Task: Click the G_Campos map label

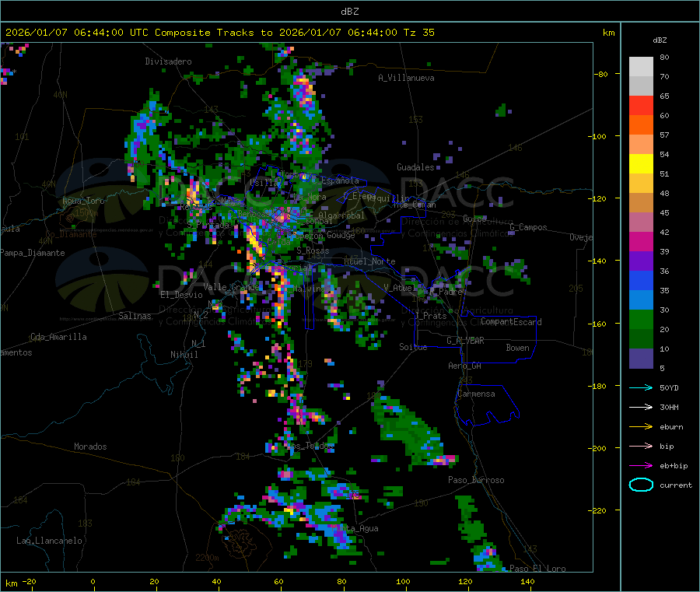Action: tap(528, 227)
